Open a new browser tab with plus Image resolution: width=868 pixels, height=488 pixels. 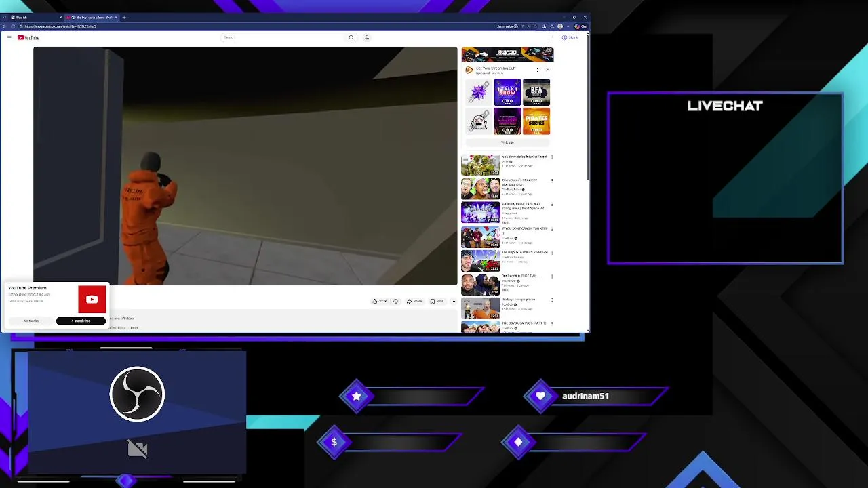pos(124,17)
